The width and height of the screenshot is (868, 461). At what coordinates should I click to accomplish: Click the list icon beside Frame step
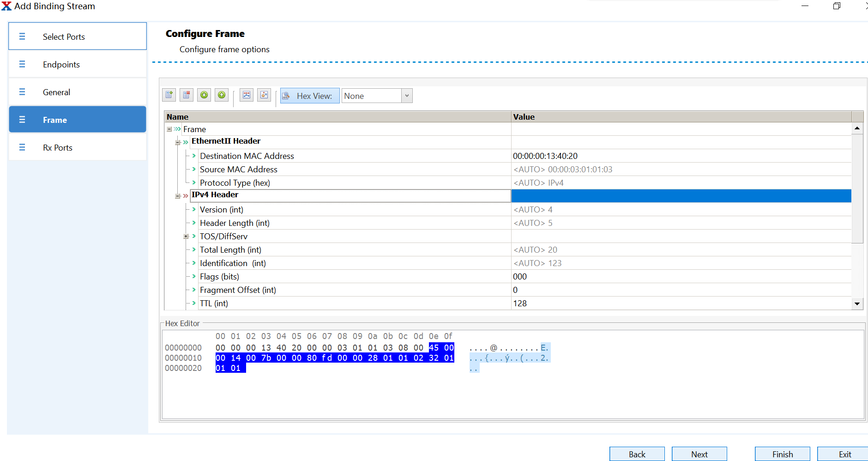[x=22, y=120]
